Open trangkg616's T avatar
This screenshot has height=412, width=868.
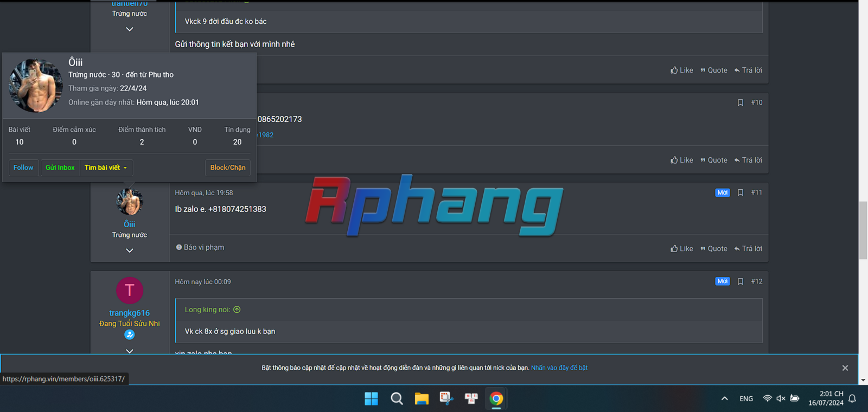point(130,291)
